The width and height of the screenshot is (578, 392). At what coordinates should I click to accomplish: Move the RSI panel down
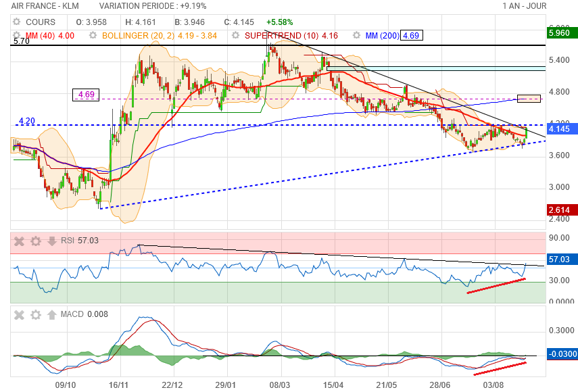tap(51, 241)
